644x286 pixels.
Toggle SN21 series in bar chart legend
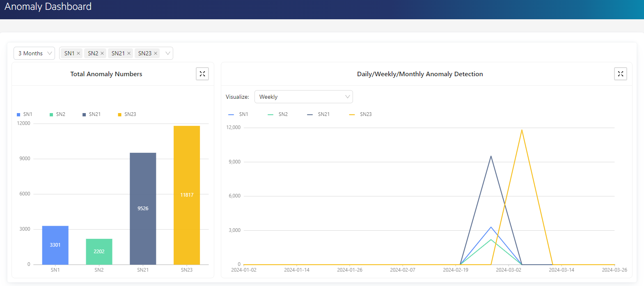click(x=92, y=114)
